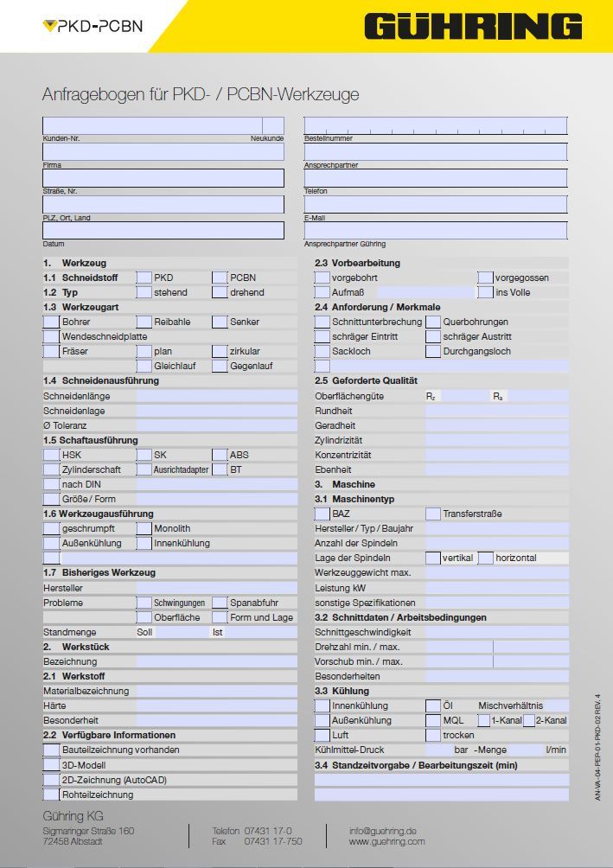Check the Transferstraße machine type box
The width and height of the screenshot is (613, 868).
(x=432, y=514)
